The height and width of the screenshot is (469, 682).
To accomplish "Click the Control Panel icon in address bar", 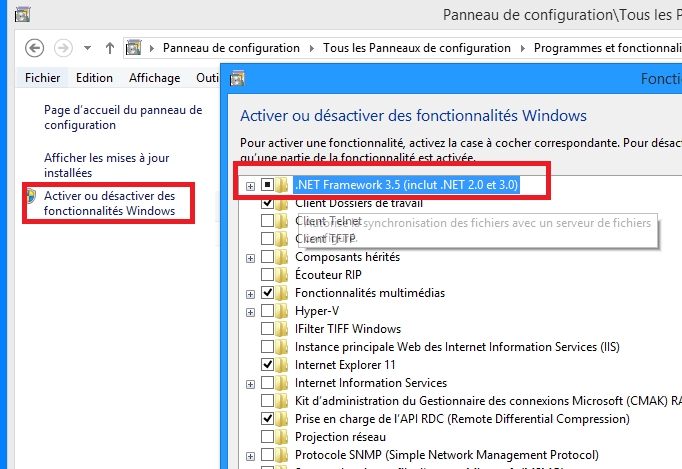I will tap(133, 48).
